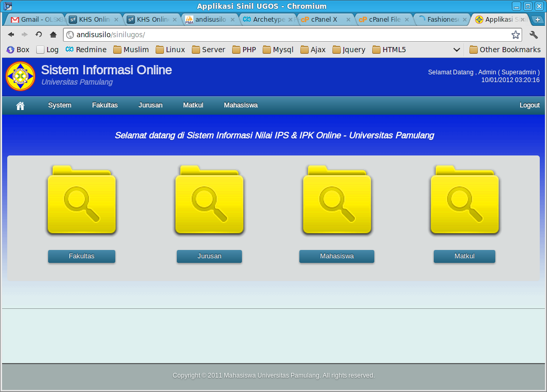Expand the bookmarks bar overflow chevron
547x392 pixels.
click(457, 49)
